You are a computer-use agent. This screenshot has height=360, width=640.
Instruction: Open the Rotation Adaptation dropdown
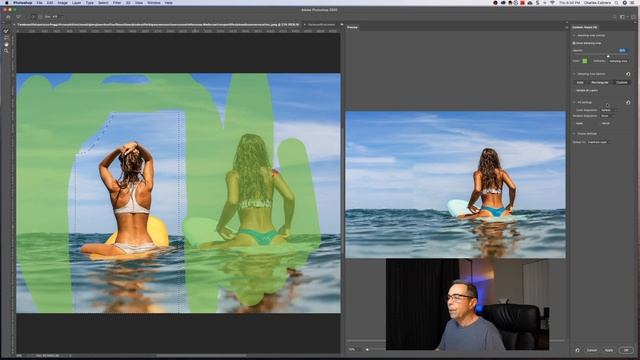tap(607, 116)
